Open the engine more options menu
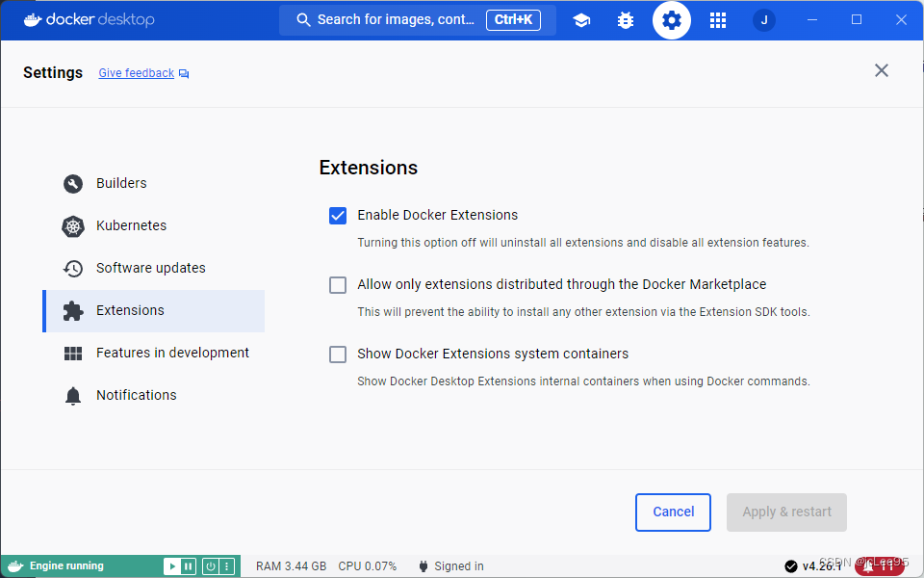Viewport: 924px width, 578px height. click(x=227, y=566)
